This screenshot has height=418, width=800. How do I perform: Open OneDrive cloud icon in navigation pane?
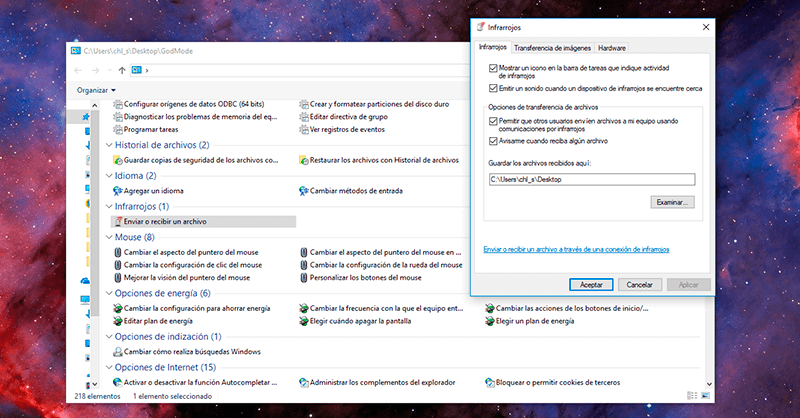tap(85, 281)
